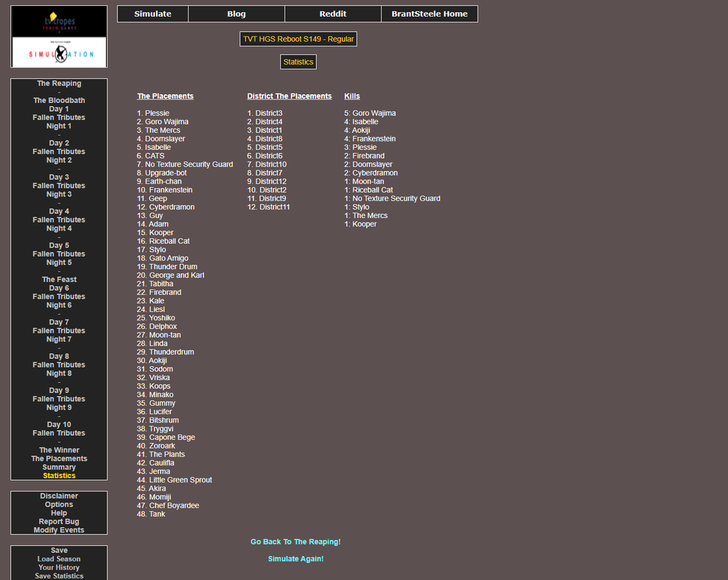Go to Day 6 in sidebar
Screen dimensions: 728x580
pyautogui.click(x=59, y=289)
